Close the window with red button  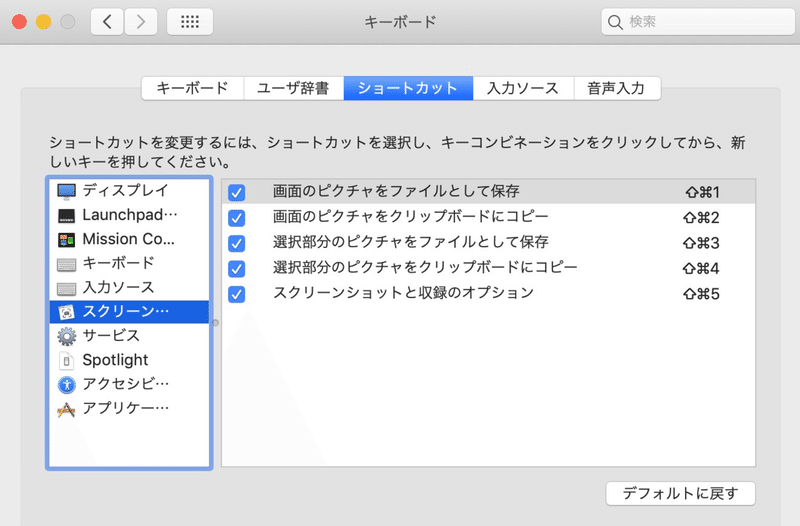coord(19,22)
